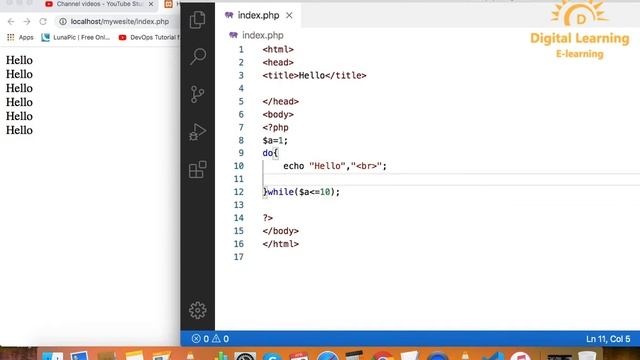
Task: Select the index.php editor tab
Action: pyautogui.click(x=258, y=16)
